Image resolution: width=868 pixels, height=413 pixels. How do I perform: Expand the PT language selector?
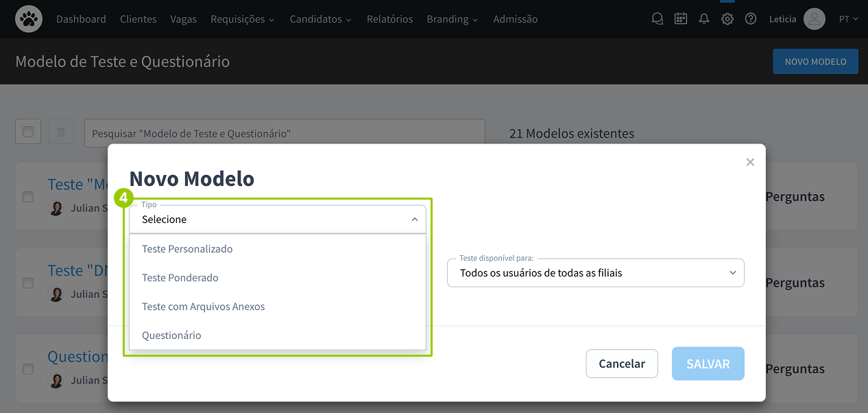tap(848, 19)
